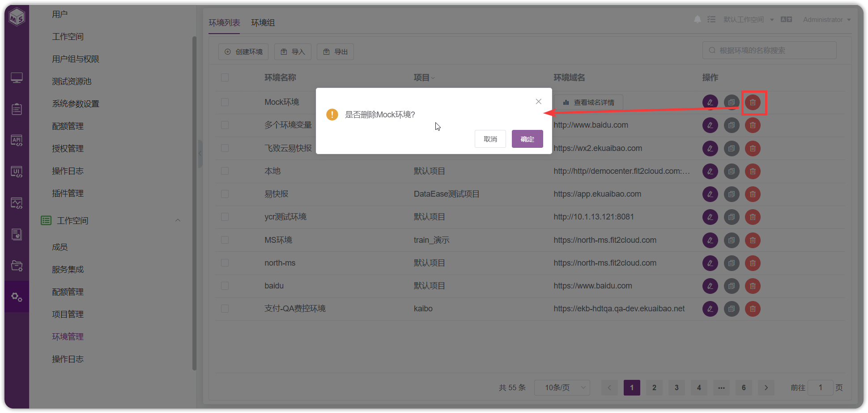Select the MS环境 row checkbox

pyautogui.click(x=225, y=240)
